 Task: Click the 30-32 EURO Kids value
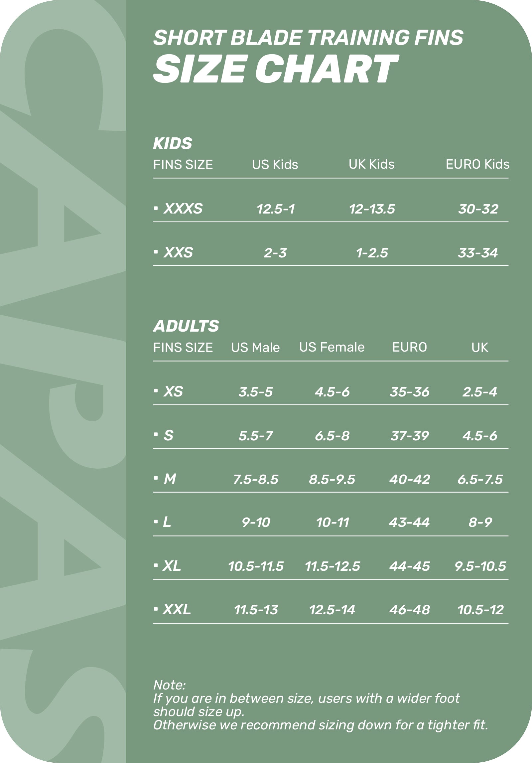click(478, 209)
